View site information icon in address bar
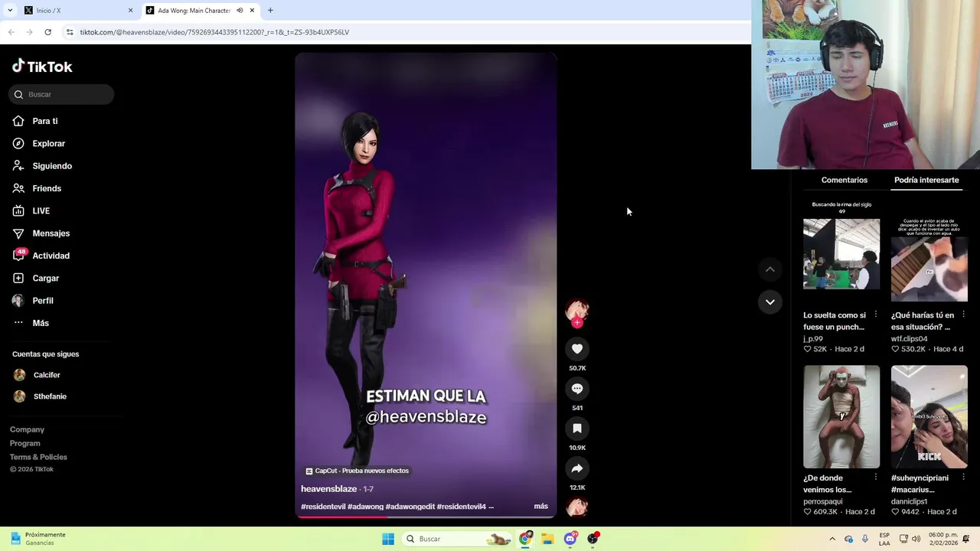Image resolution: width=980 pixels, height=551 pixels. pyautogui.click(x=70, y=32)
